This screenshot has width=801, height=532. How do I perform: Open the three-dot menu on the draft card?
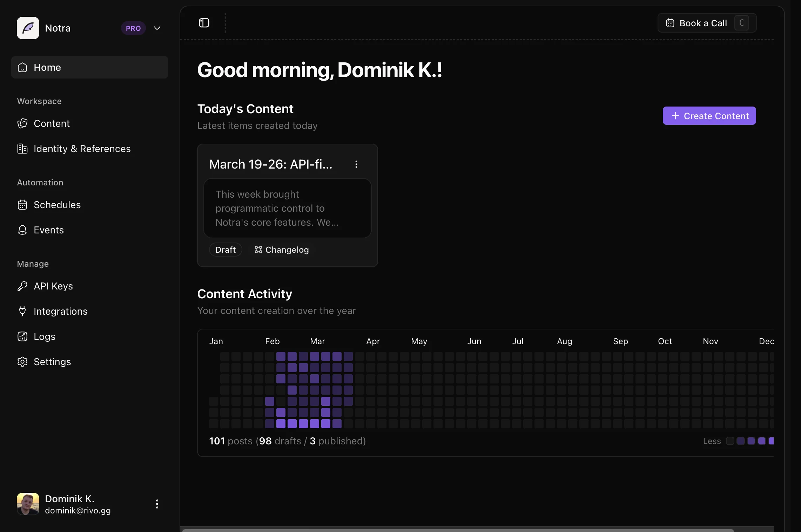point(356,164)
